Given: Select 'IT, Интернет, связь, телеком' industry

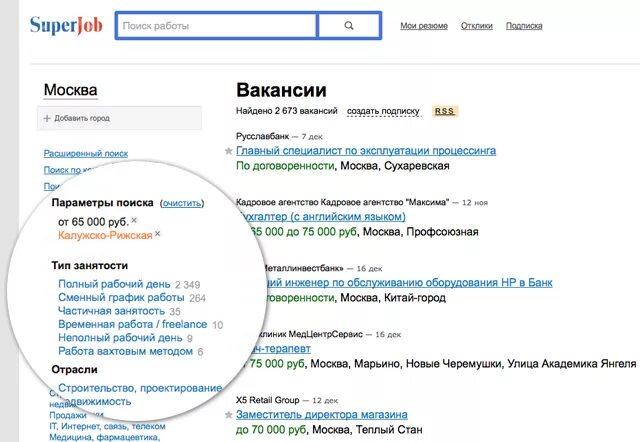Looking at the screenshot, I should pos(107,426).
